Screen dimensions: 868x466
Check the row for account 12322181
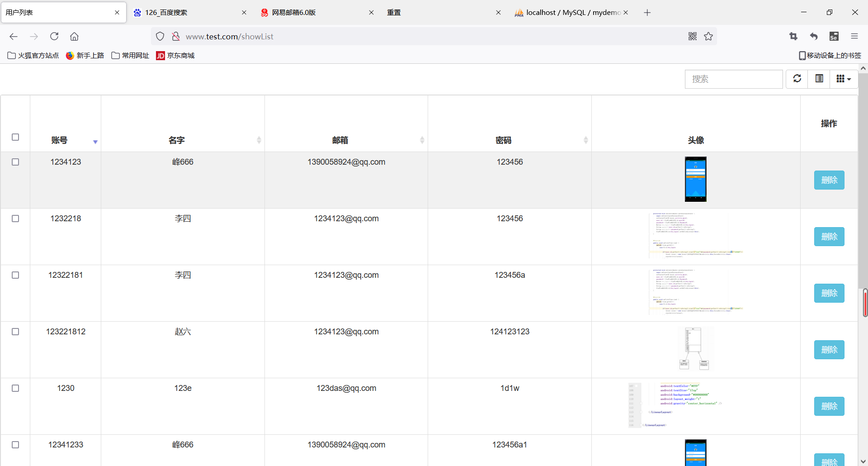[15, 275]
